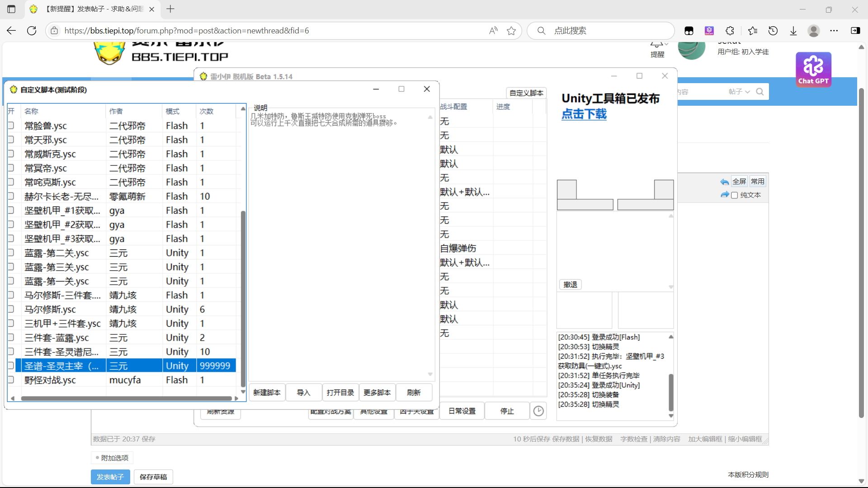Click script list horizontal scrollbar thumb
Image resolution: width=868 pixels, height=488 pixels.
[x=126, y=399]
